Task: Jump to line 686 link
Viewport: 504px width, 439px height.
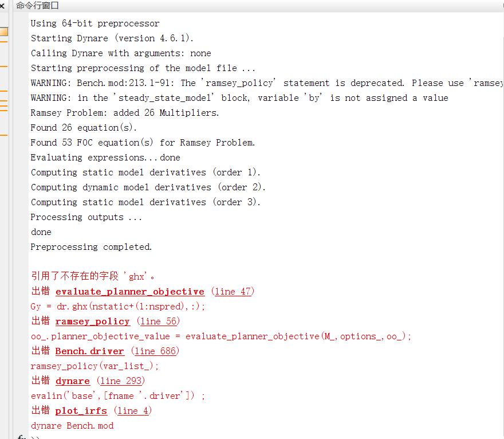Action: [x=155, y=351]
